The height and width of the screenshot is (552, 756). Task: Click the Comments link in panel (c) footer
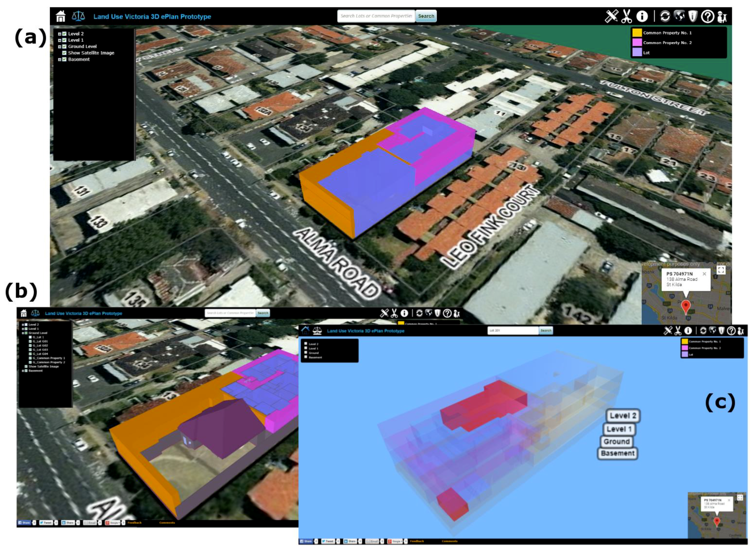tap(449, 541)
